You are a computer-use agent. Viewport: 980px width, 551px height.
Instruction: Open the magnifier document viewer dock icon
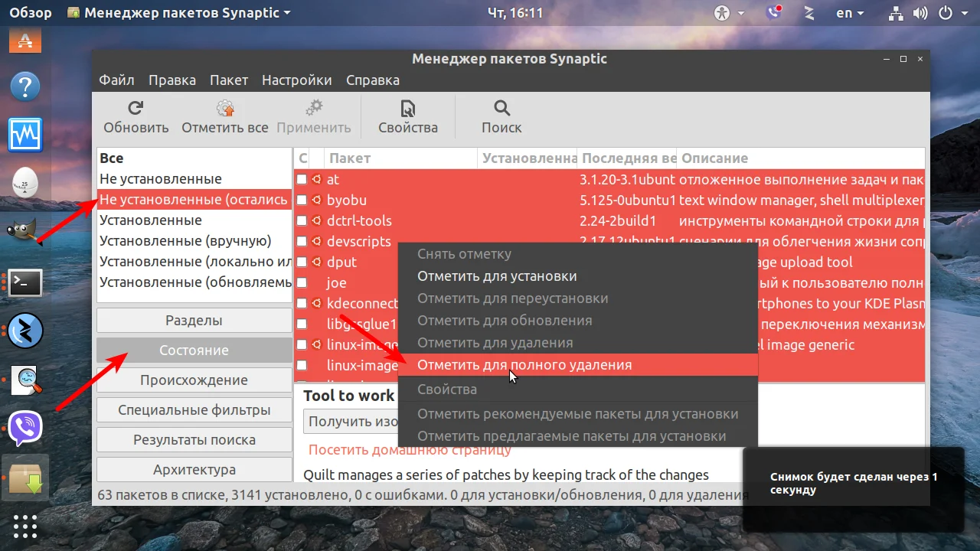pyautogui.click(x=25, y=380)
